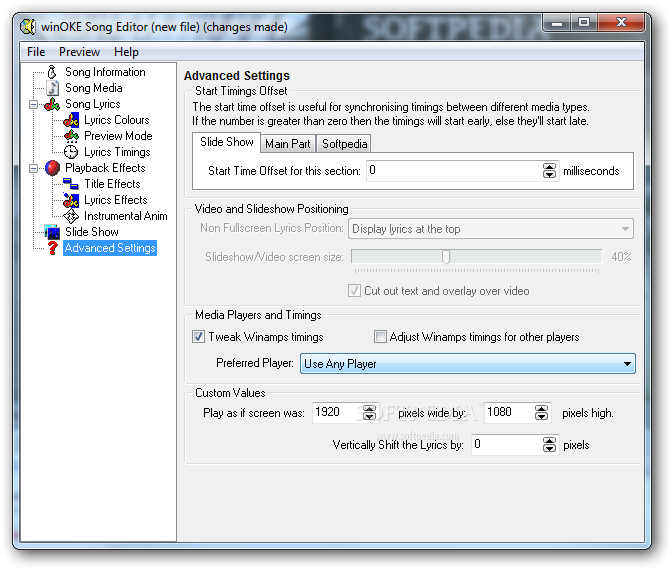Select Song Media in the tree

point(93,88)
